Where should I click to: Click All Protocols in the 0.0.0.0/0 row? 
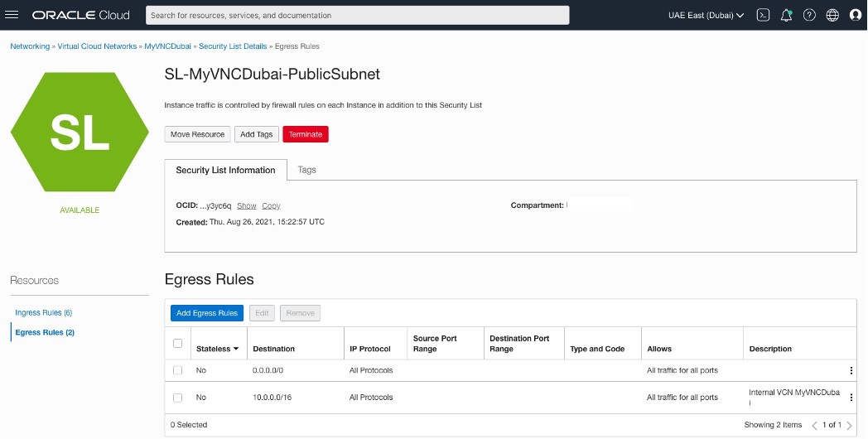(x=371, y=370)
